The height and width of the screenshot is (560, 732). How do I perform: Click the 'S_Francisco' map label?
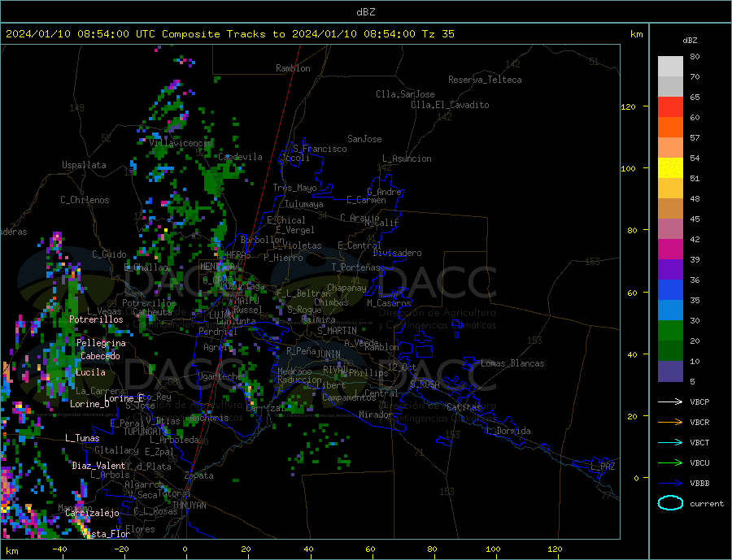[320, 149]
